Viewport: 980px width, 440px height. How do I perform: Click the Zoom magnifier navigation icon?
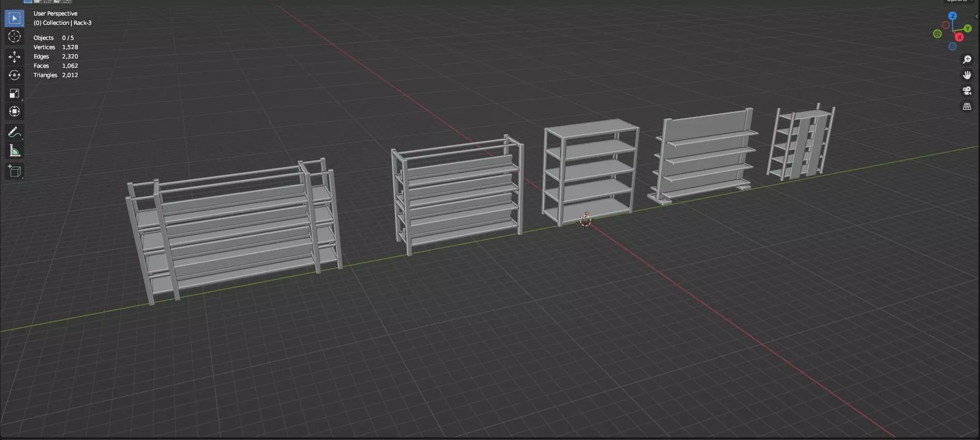[x=967, y=60]
